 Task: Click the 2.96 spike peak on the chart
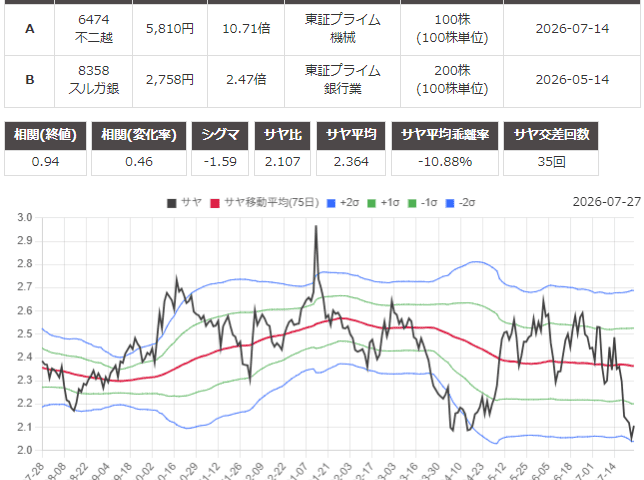[x=316, y=226]
